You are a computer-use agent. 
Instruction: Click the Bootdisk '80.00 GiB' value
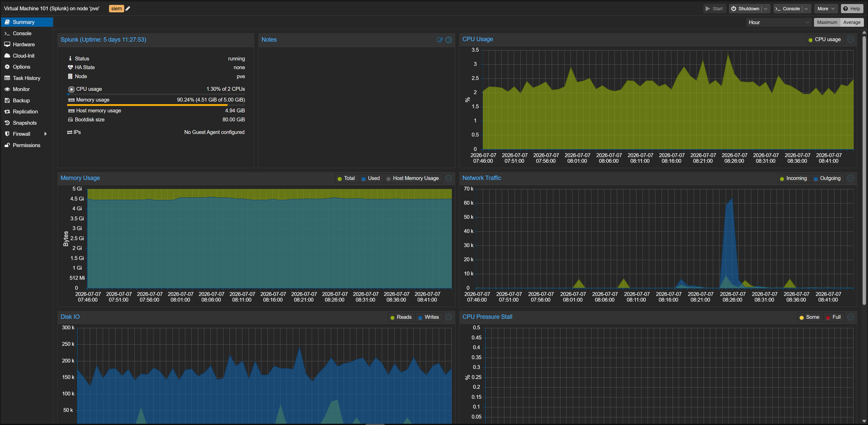pos(233,120)
